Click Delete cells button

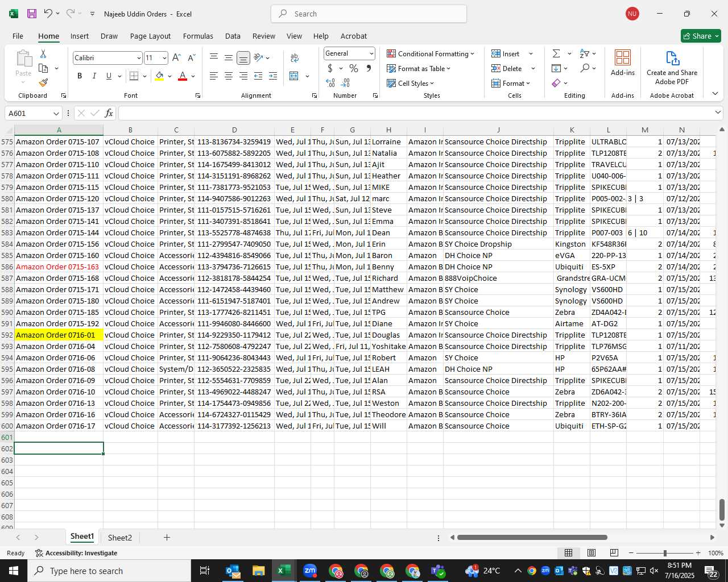tap(507, 68)
